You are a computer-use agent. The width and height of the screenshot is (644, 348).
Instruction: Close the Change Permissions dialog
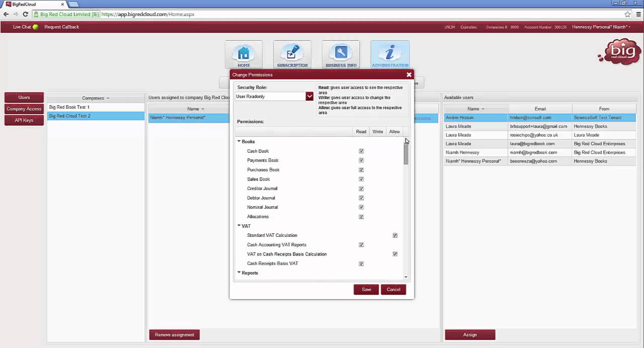[409, 74]
